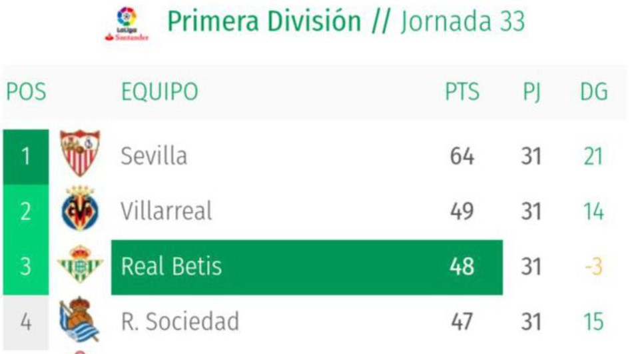Sort table by PTS column header
The image size is (644, 354).
coord(462,92)
